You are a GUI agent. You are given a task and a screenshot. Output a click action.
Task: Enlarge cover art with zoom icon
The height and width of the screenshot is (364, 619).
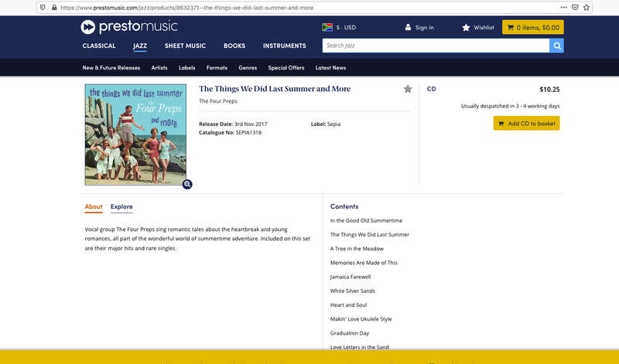pyautogui.click(x=187, y=184)
